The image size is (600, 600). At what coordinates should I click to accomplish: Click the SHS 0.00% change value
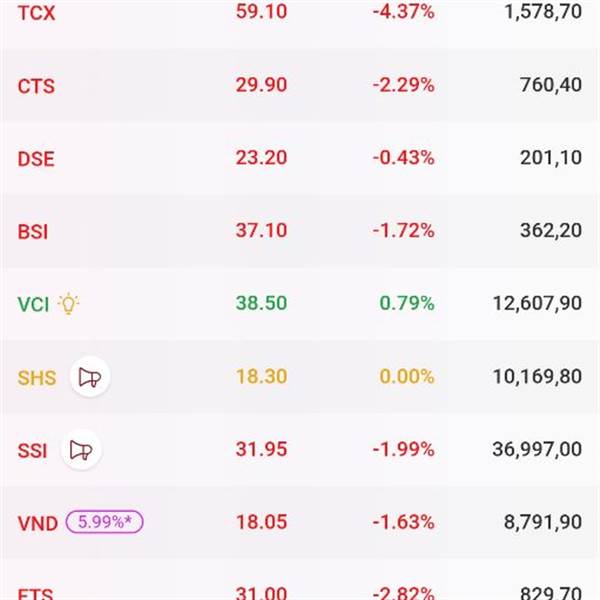pyautogui.click(x=405, y=376)
